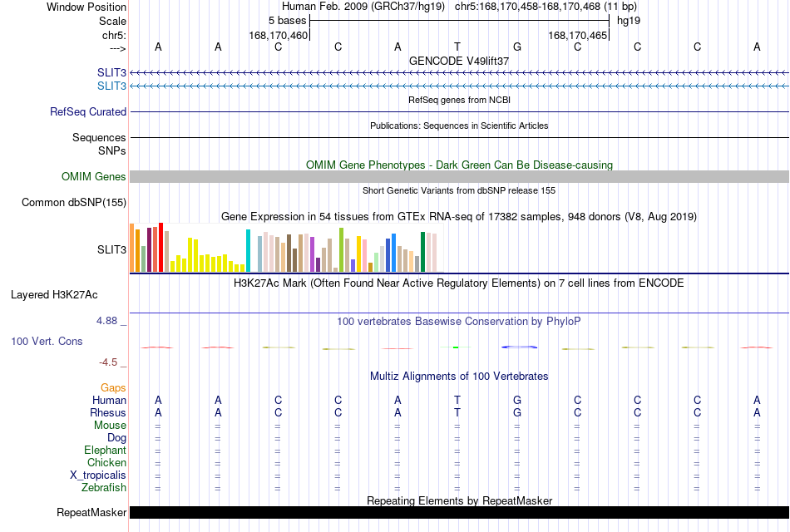Click the 100 Vert. Cons track label
The height and width of the screenshot is (532, 790).
click(x=47, y=342)
